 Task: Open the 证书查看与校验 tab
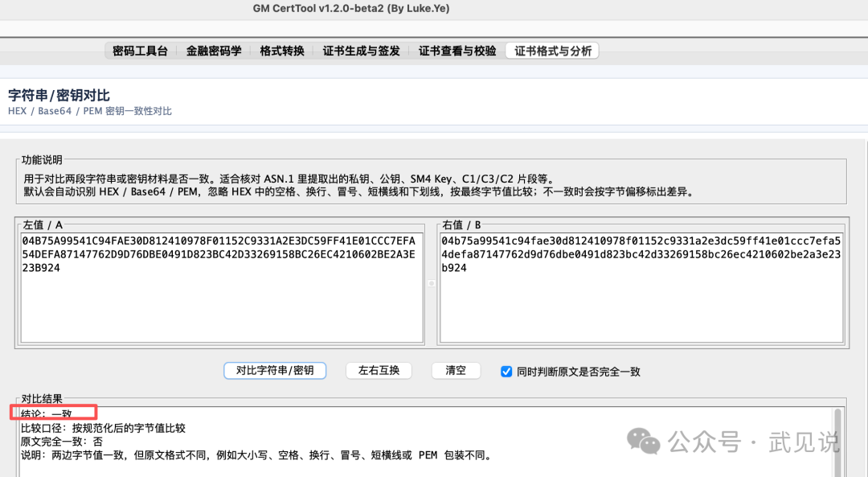[x=457, y=51]
